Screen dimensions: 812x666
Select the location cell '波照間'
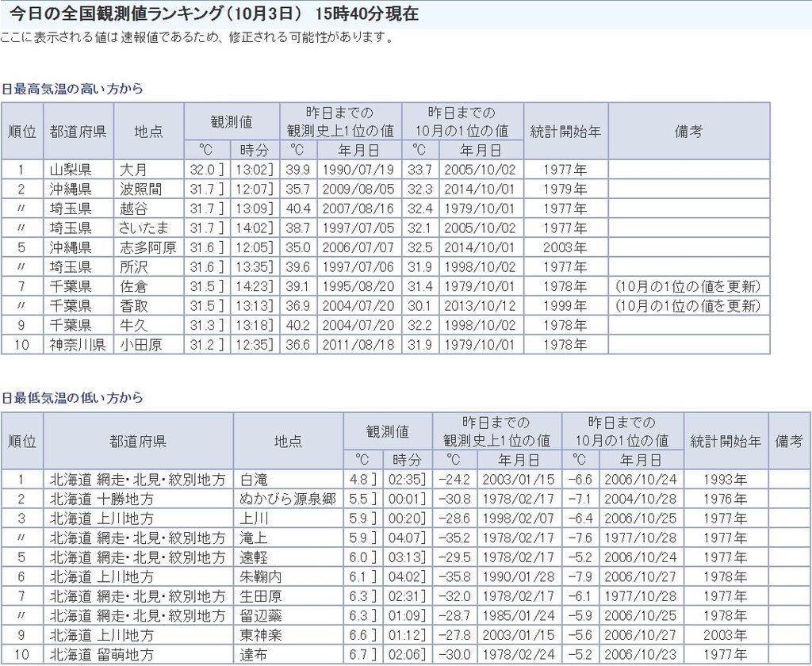pos(148,189)
